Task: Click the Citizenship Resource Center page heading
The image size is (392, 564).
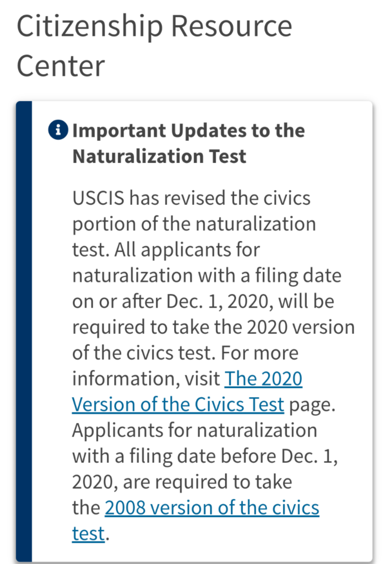Action: click(154, 45)
